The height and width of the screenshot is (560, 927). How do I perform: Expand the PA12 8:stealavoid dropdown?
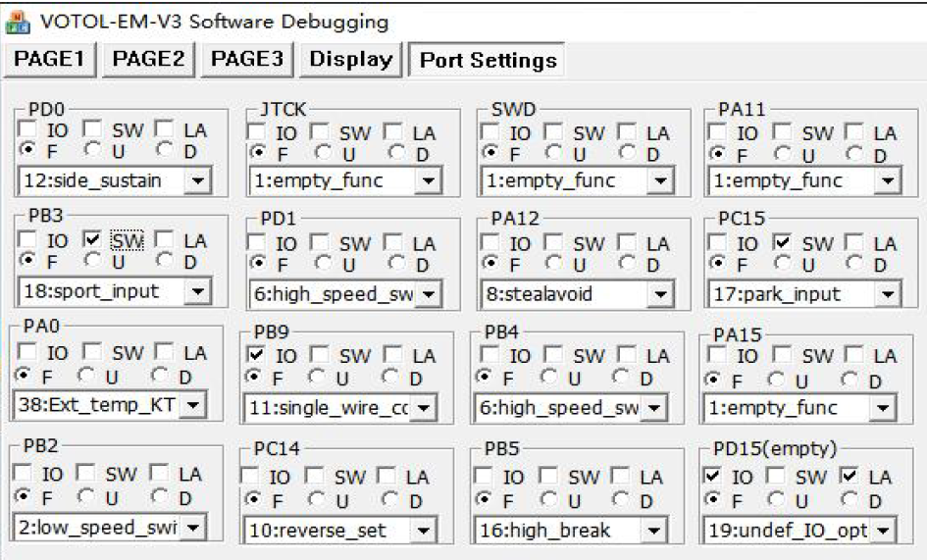[x=660, y=293]
